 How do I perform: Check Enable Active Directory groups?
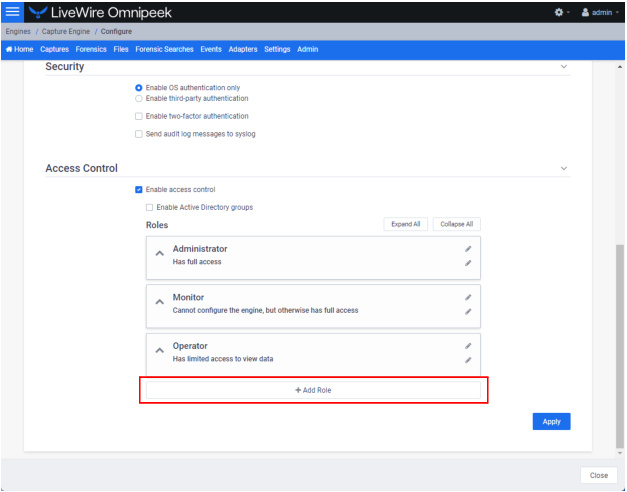[150, 207]
